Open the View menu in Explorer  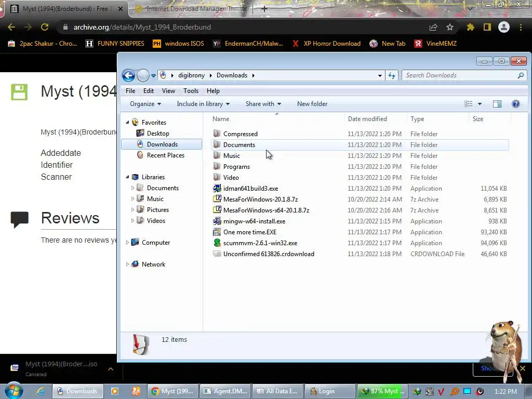168,91
